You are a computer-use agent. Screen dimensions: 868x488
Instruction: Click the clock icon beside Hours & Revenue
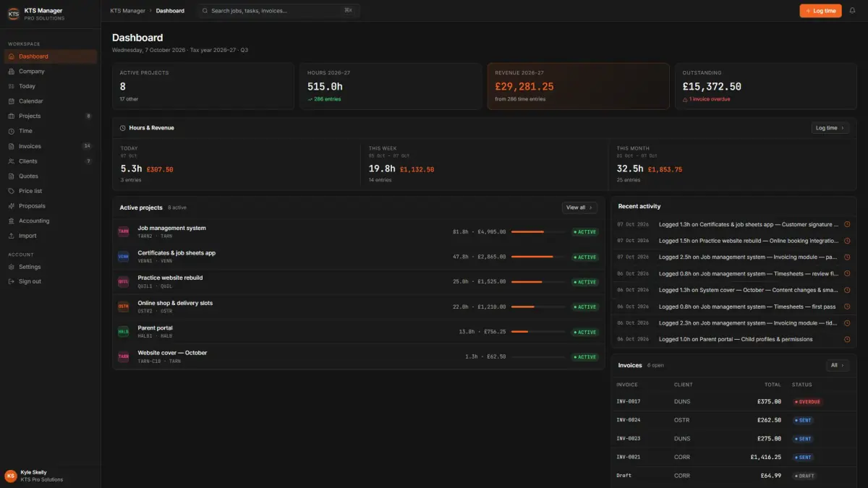[x=123, y=128]
